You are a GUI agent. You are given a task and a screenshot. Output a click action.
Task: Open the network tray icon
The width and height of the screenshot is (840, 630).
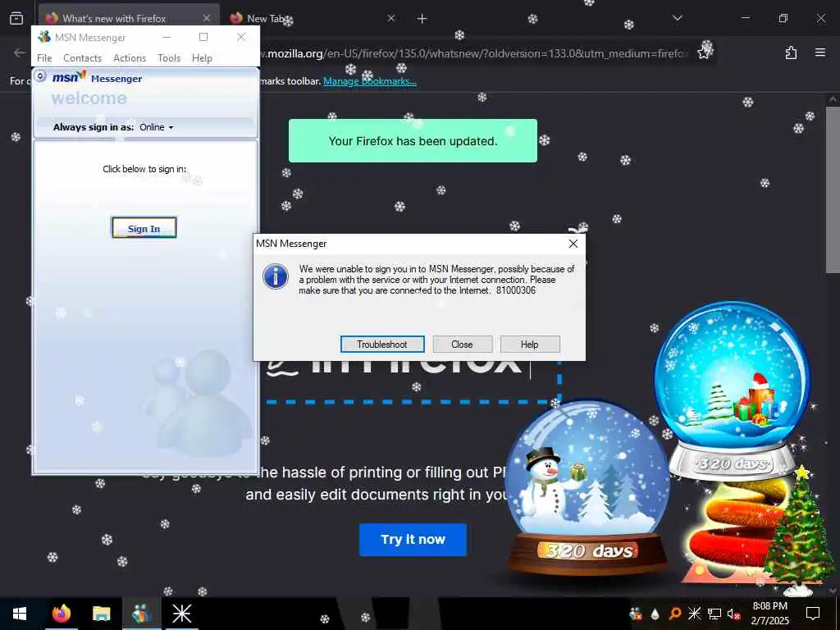pos(714,614)
